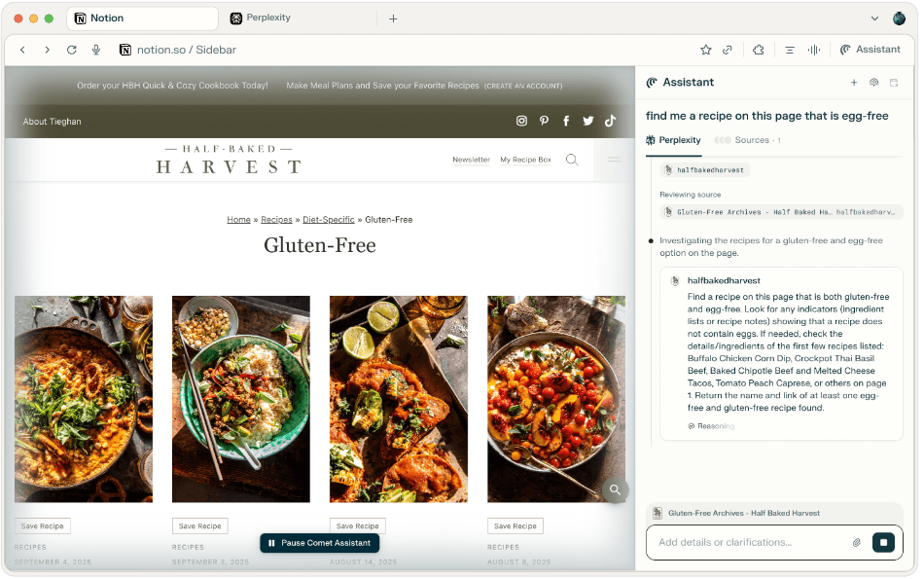This screenshot has height=579, width=924.
Task: Pause Comet Assistant
Action: click(x=319, y=543)
